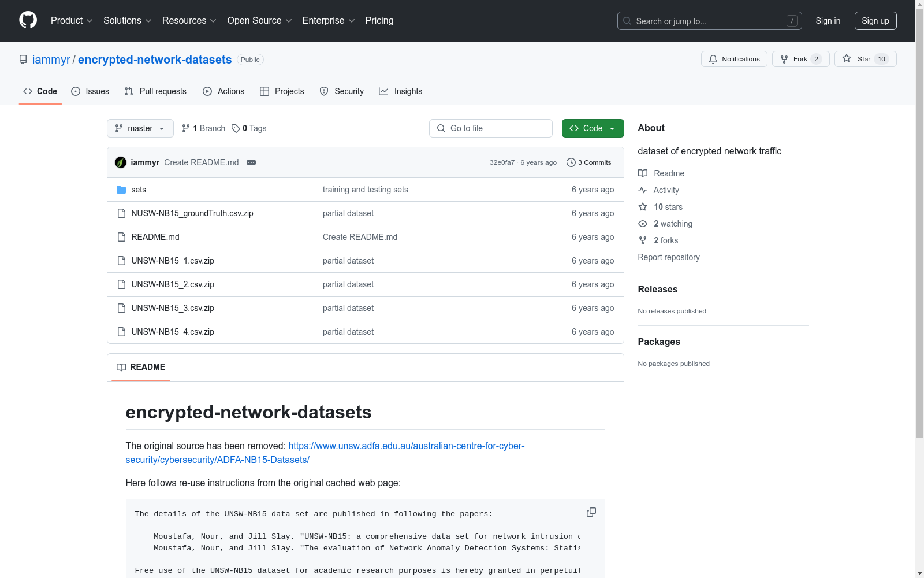
Task: Open UNSW-NB15_1.csv.zip file
Action: [x=173, y=261]
